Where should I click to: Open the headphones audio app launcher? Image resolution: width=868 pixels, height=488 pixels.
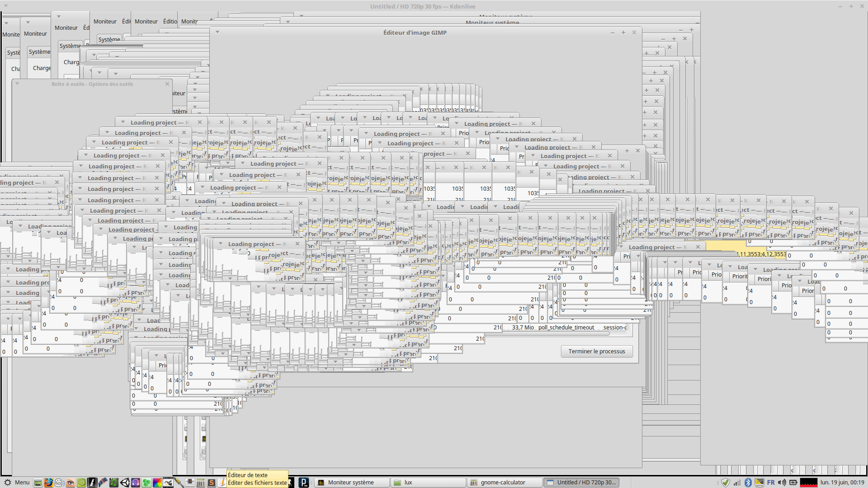point(136,483)
